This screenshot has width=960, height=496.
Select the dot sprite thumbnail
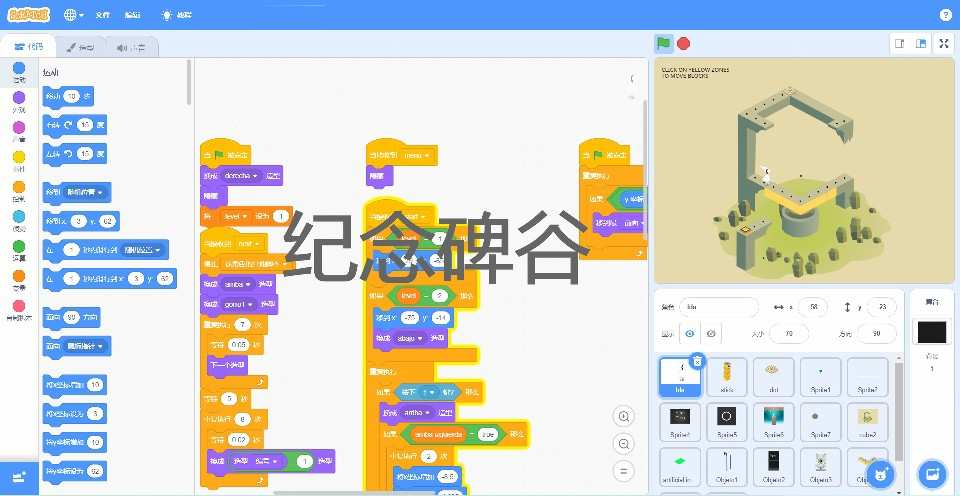[x=773, y=377]
